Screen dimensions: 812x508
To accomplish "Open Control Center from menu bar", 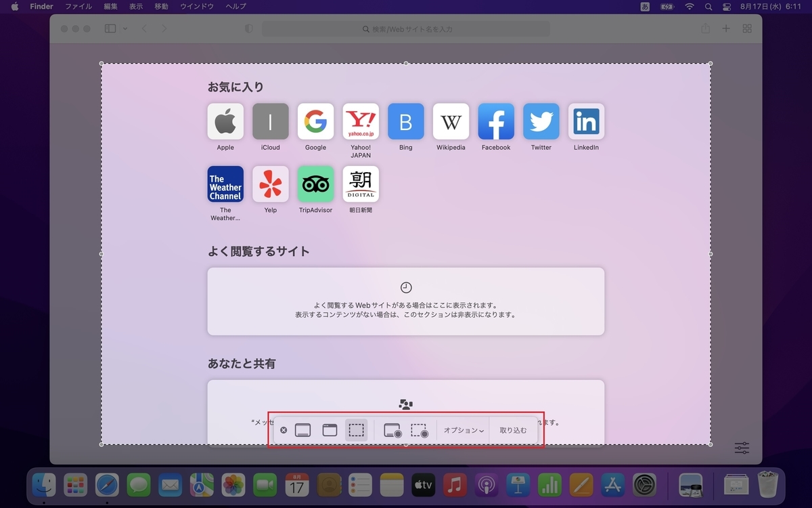I will [x=727, y=6].
